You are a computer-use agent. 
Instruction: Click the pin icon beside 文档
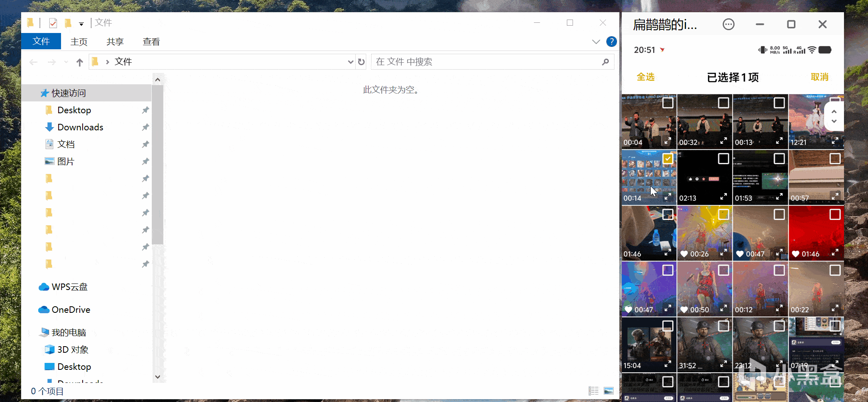pos(145,144)
